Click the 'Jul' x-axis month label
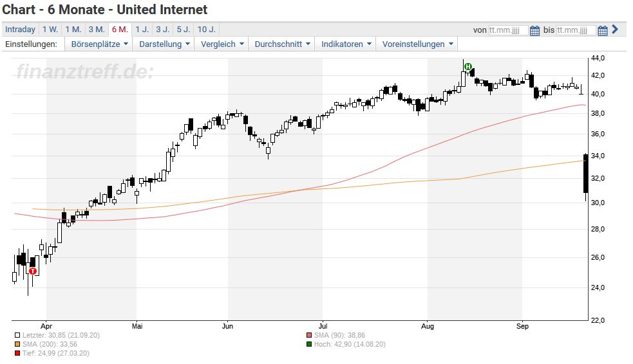633x364 pixels. pos(323,326)
